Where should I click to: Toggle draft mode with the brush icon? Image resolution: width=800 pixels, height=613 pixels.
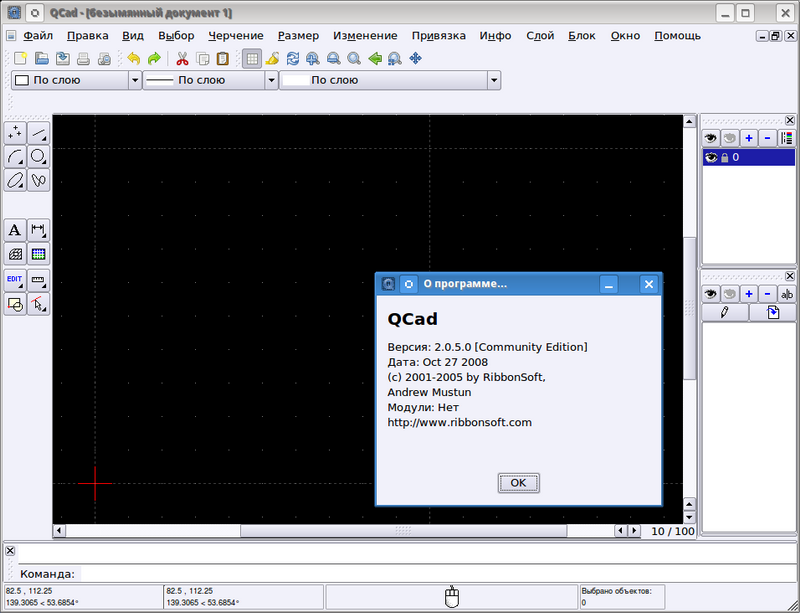tap(272, 59)
